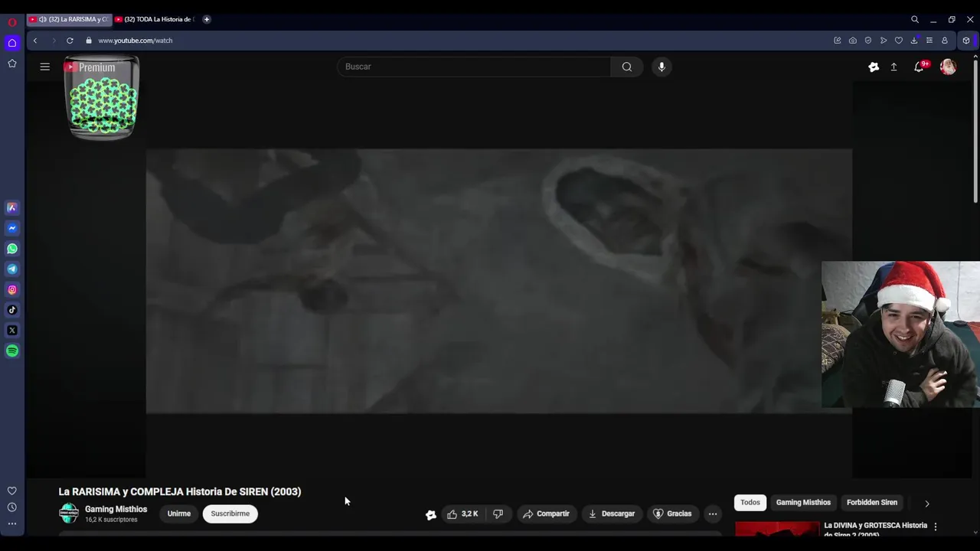This screenshot has width=980, height=551.
Task: Click the upload arrow icon
Action: [x=893, y=67]
